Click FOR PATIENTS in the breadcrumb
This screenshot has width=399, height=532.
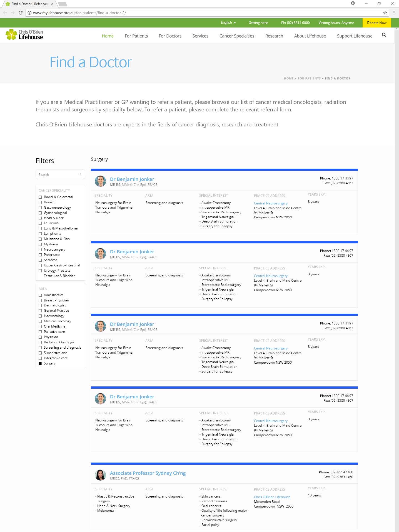[309, 78]
